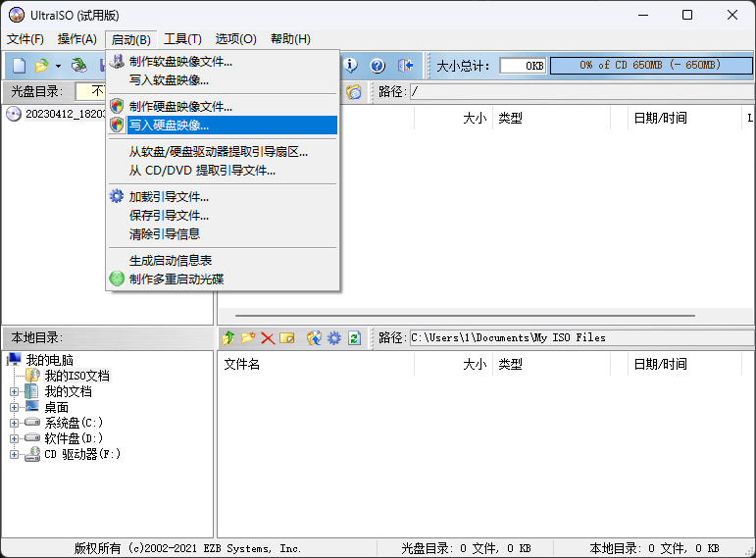
Task: Click the properties folder icon by upper path
Action: [x=354, y=91]
